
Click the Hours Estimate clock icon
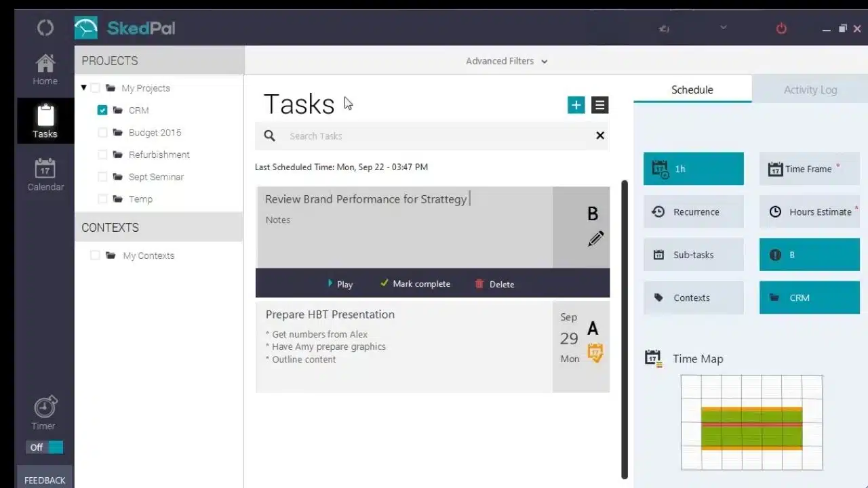point(775,211)
